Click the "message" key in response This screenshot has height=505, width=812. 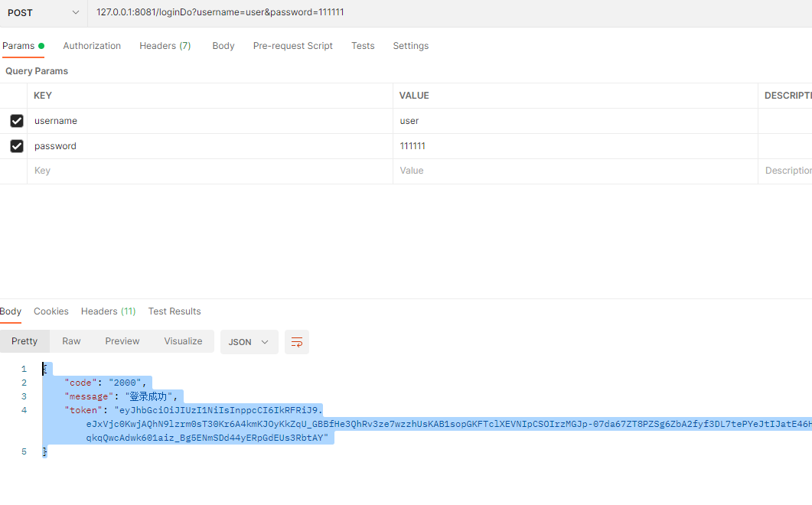click(89, 397)
